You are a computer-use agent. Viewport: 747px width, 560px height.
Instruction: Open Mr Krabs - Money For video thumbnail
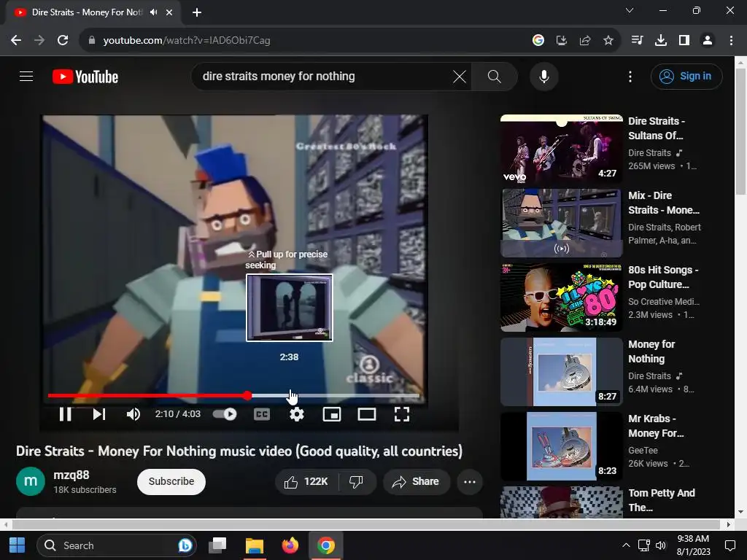pyautogui.click(x=561, y=446)
